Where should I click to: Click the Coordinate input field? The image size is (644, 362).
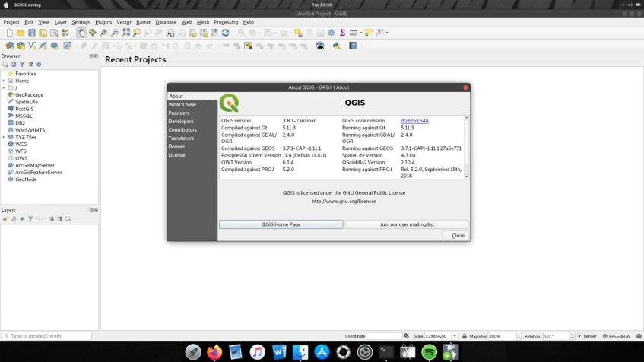coord(384,336)
